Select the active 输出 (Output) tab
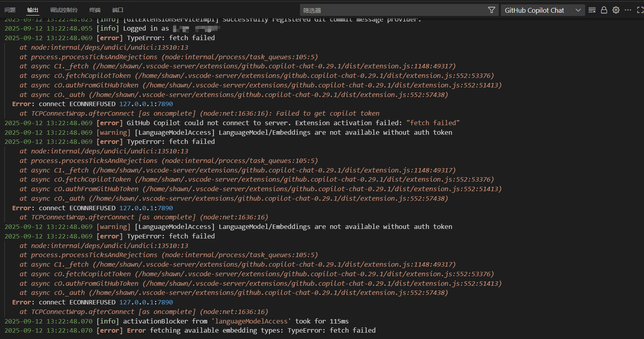Screen dimensions: 644x339 click(x=32, y=10)
